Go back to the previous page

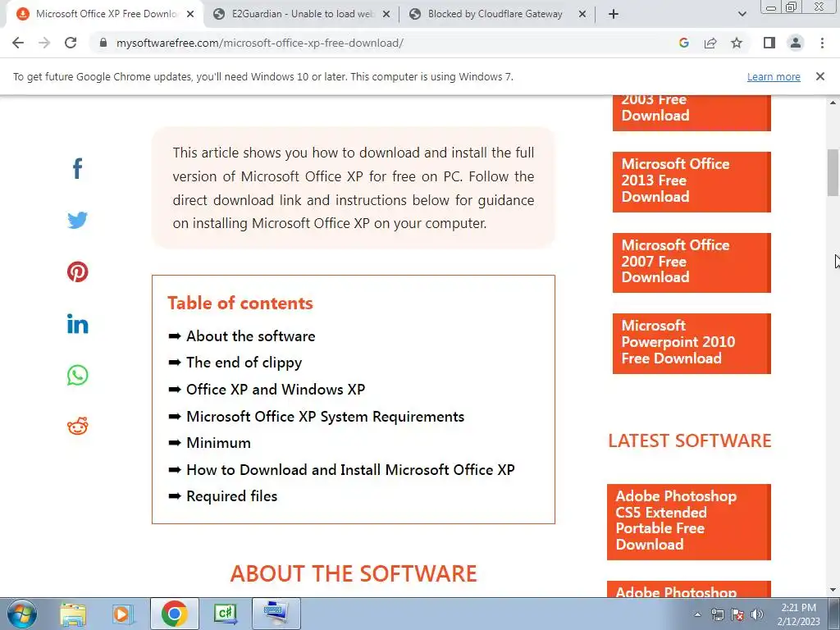(18, 43)
